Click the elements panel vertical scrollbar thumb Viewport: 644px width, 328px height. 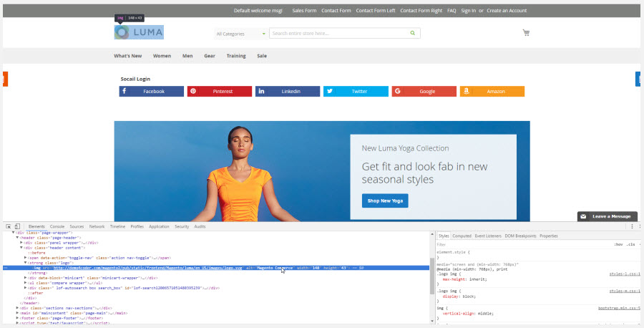click(432, 276)
